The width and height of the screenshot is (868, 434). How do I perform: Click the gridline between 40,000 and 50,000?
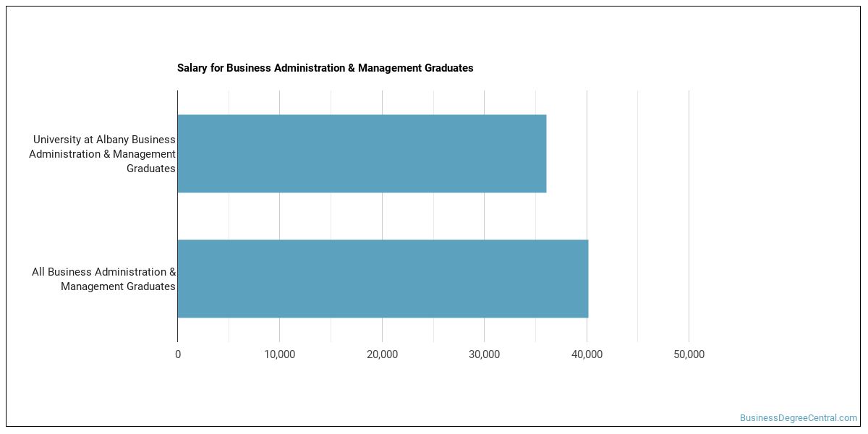coord(638,217)
